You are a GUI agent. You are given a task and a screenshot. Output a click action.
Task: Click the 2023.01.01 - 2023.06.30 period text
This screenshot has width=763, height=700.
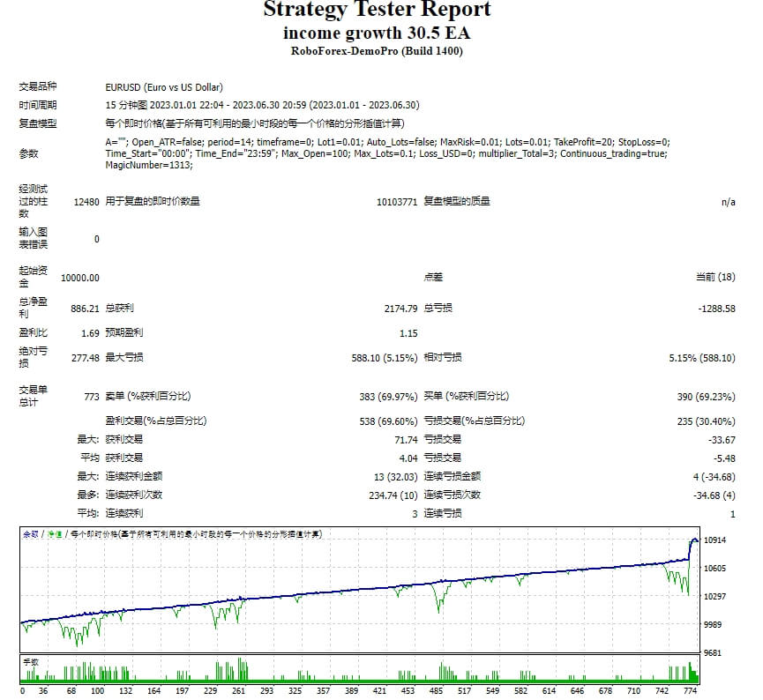click(x=364, y=105)
